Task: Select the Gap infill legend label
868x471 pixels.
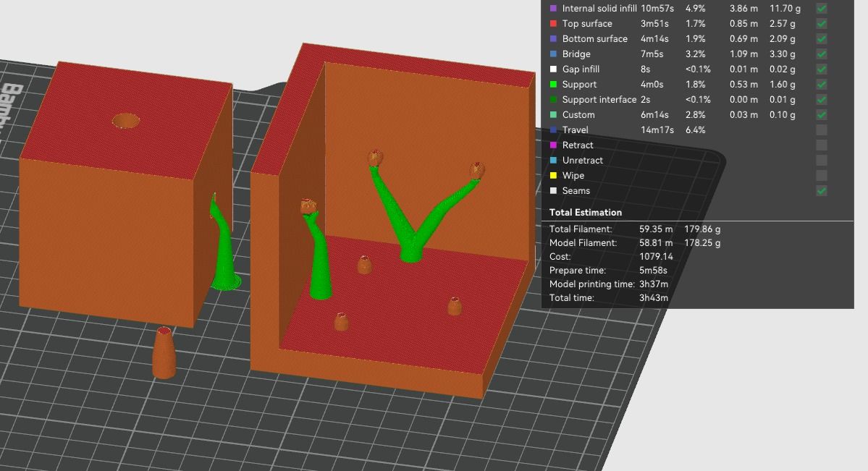Action: point(581,69)
